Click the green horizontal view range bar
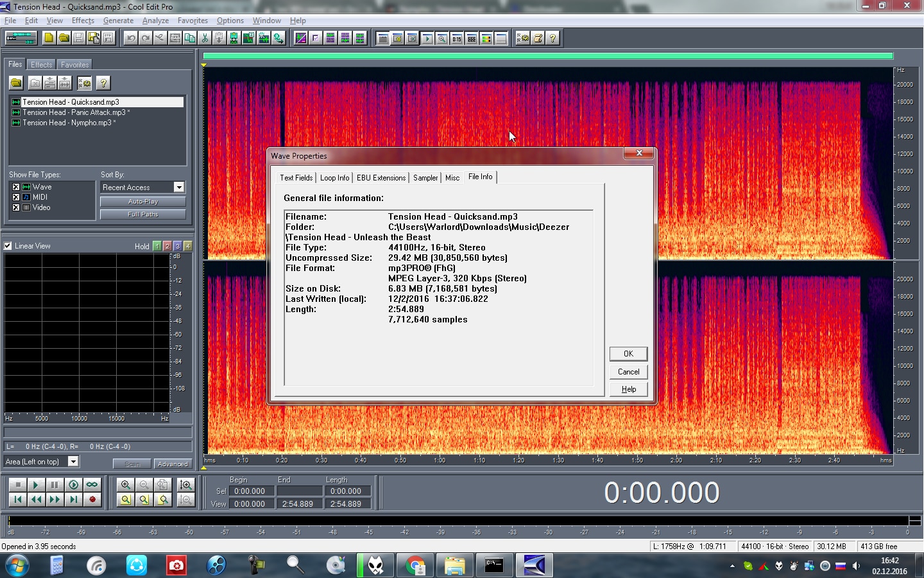This screenshot has width=924, height=578. coord(548,57)
